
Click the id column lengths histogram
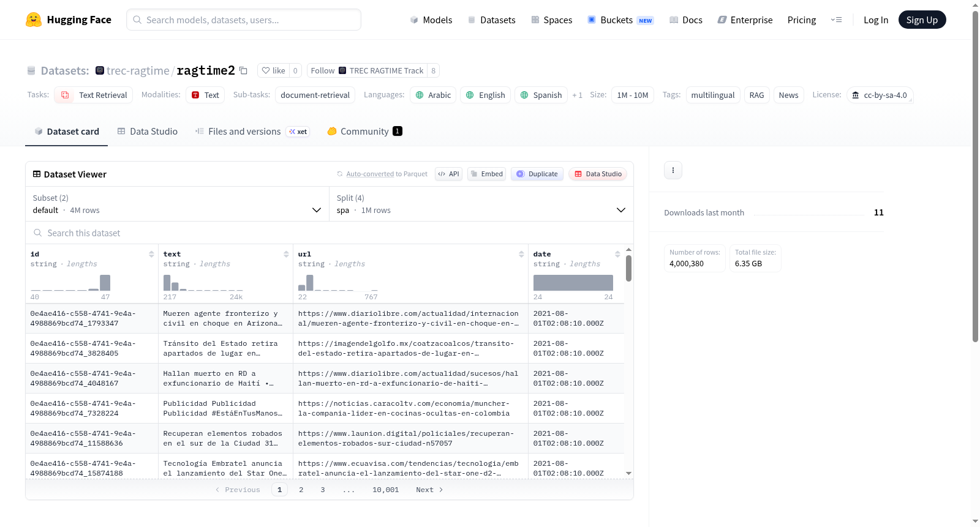tap(70, 283)
